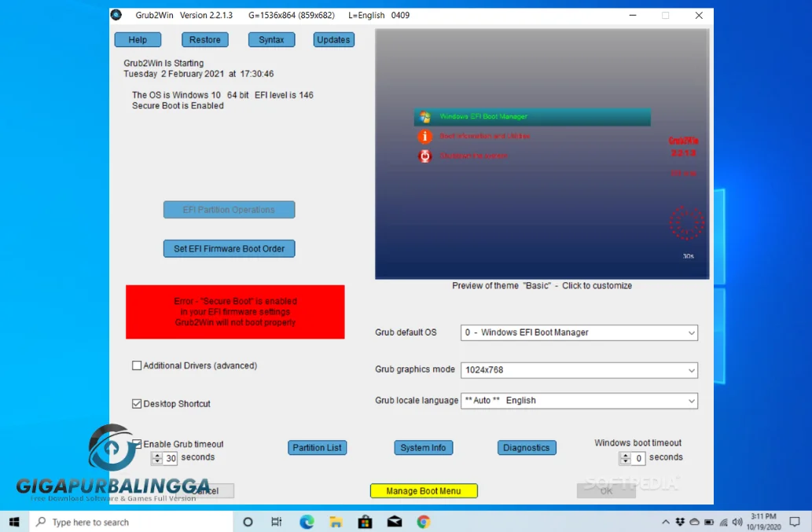Enable Additional Drivers (advanced)
The width and height of the screenshot is (812, 532).
click(138, 365)
